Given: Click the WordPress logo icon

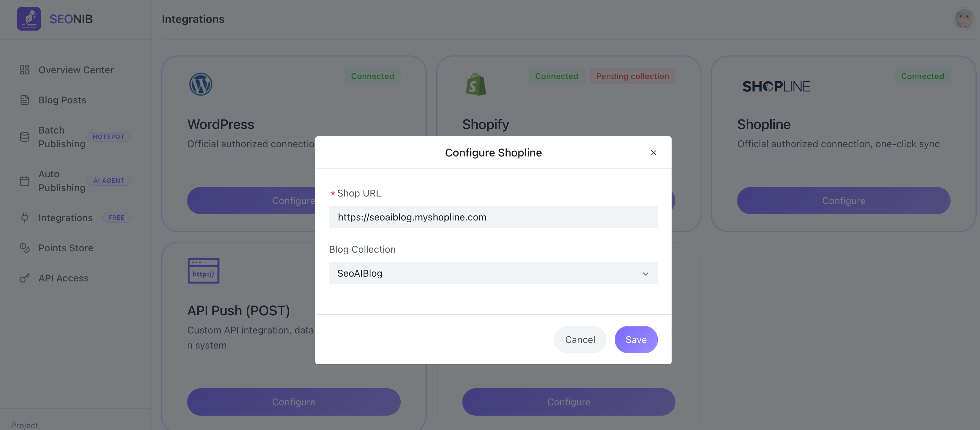Looking at the screenshot, I should (200, 84).
